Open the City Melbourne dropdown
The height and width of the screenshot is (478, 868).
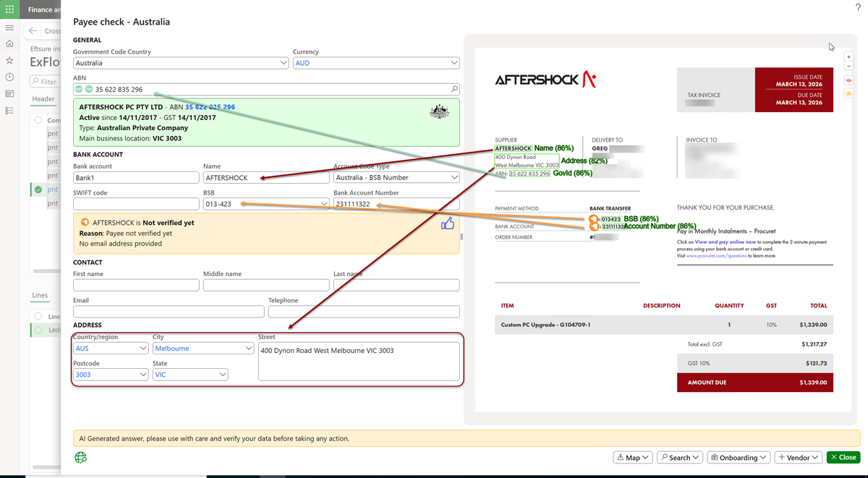pyautogui.click(x=249, y=348)
